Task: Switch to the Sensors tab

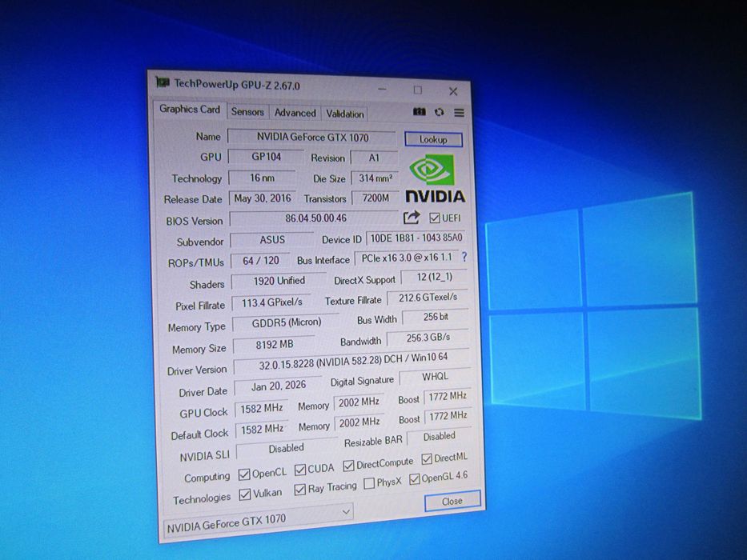Action: 247,112
